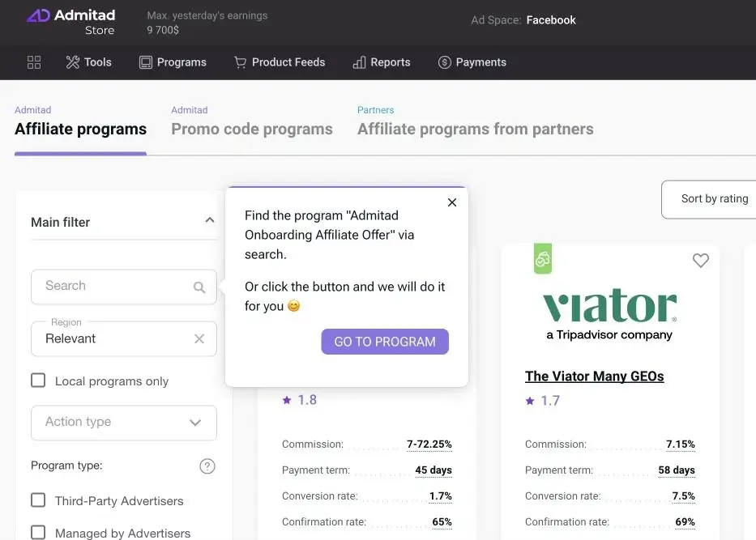
Task: Click the Programs window icon
Action: click(146, 62)
